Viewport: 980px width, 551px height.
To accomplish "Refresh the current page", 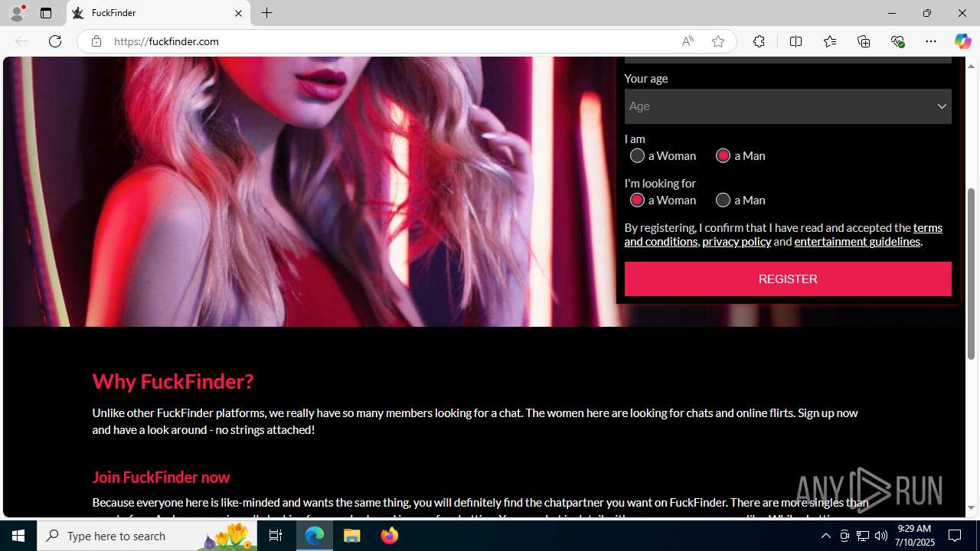I will [x=55, y=41].
